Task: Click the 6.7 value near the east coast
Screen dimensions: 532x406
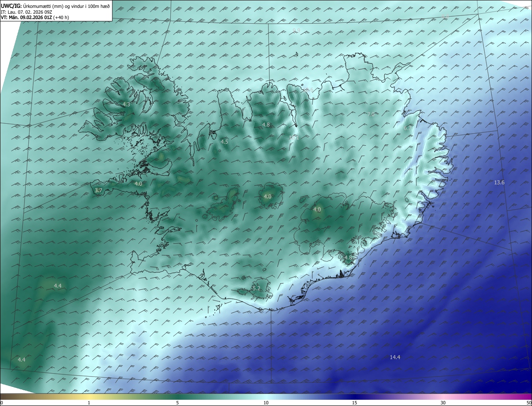Action: click(408, 129)
